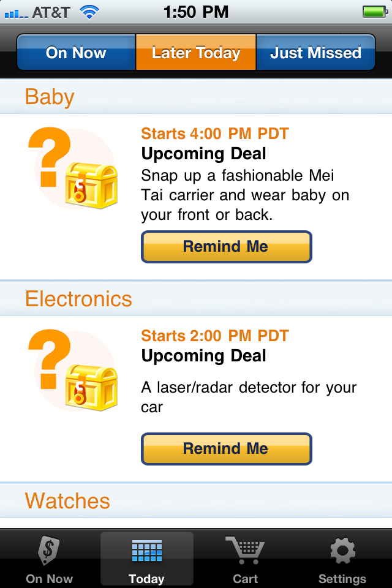Select the Later Today segment
This screenshot has height=588, width=392.
196,52
